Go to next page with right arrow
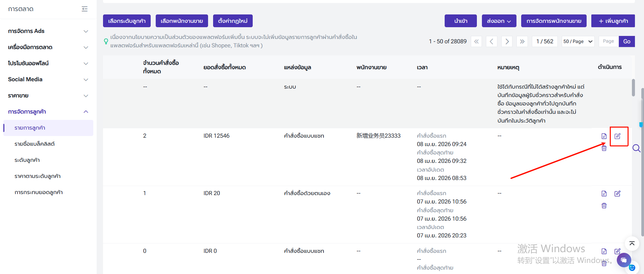 coord(507,41)
